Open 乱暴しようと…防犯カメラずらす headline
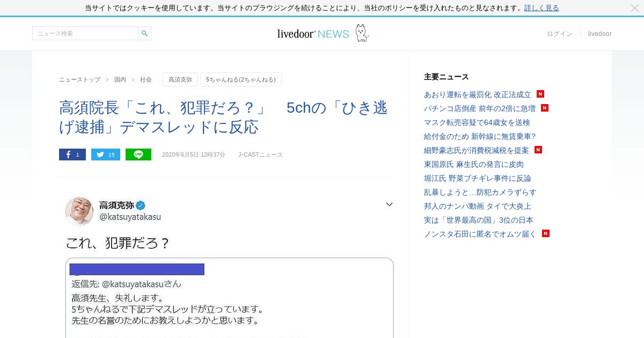This screenshot has width=644, height=338. [480, 192]
